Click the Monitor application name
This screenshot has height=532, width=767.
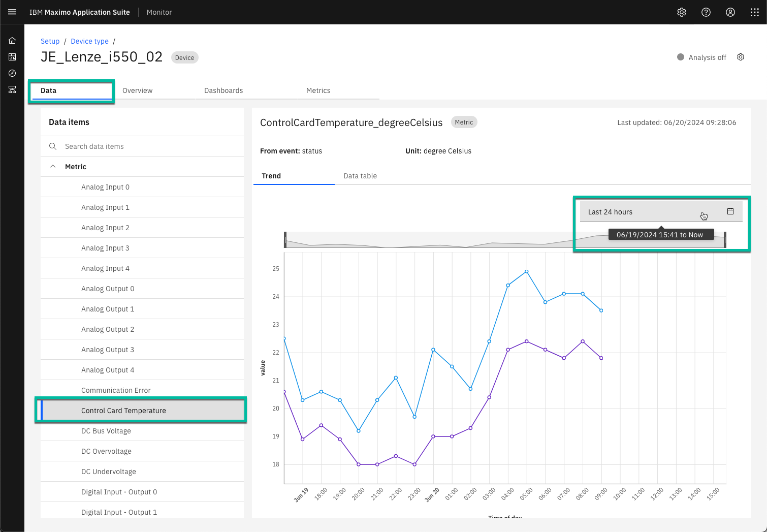(x=159, y=12)
